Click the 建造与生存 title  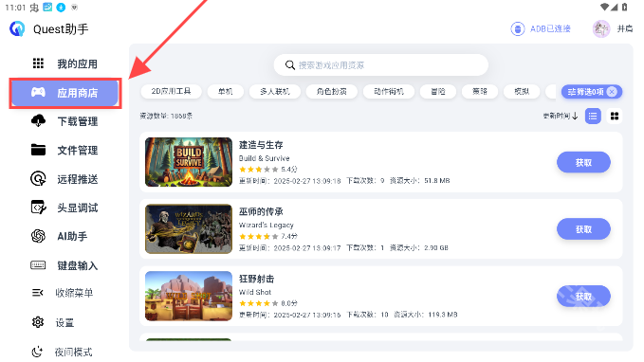click(261, 145)
